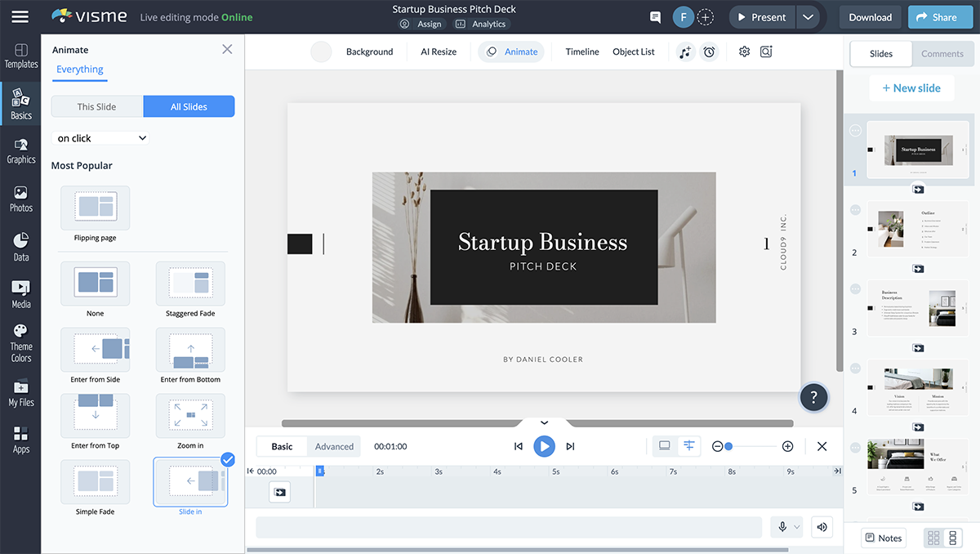Open slide timer settings via the alarm icon
This screenshot has height=554, width=980.
pyautogui.click(x=709, y=51)
